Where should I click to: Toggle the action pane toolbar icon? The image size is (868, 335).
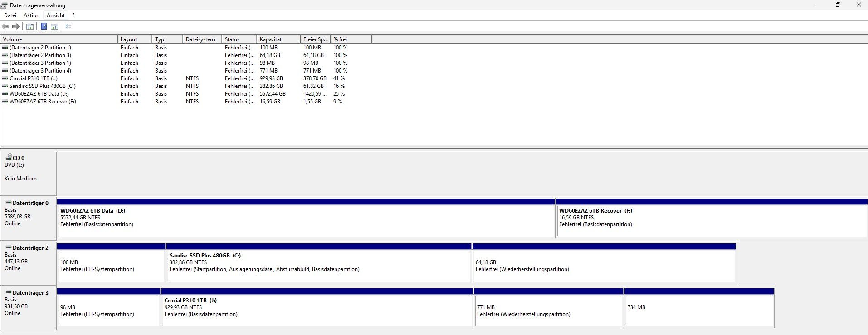pos(54,27)
